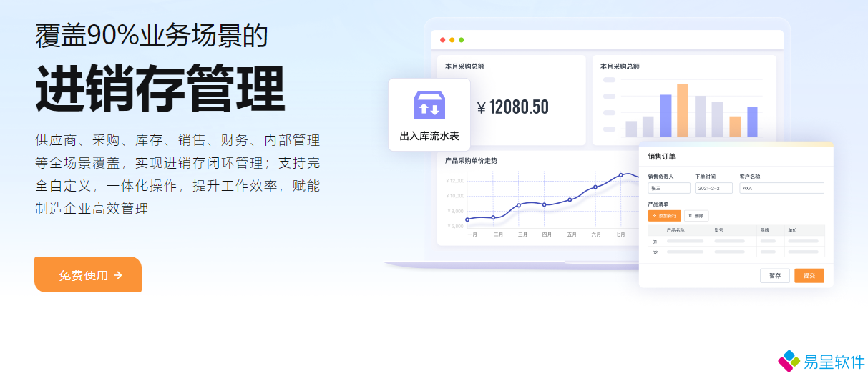Click the 三月 axis label on the line chart

522,234
